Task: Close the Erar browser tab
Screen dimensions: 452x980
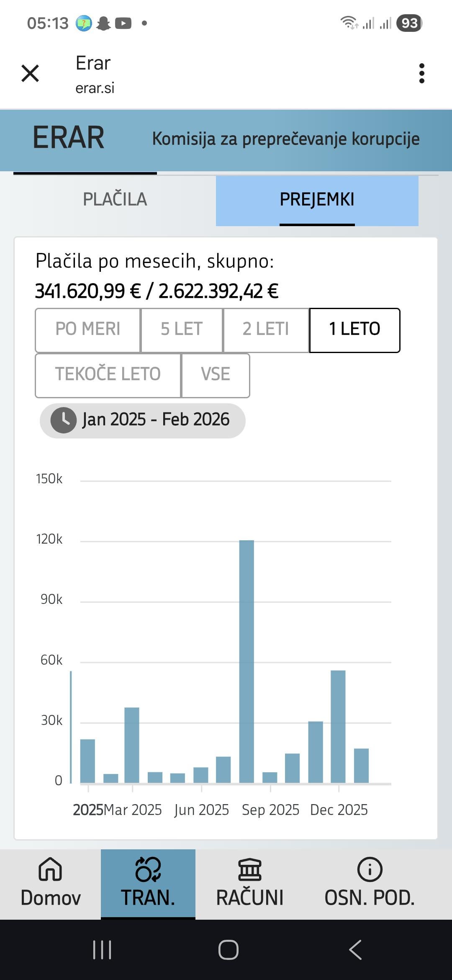Action: tap(30, 74)
